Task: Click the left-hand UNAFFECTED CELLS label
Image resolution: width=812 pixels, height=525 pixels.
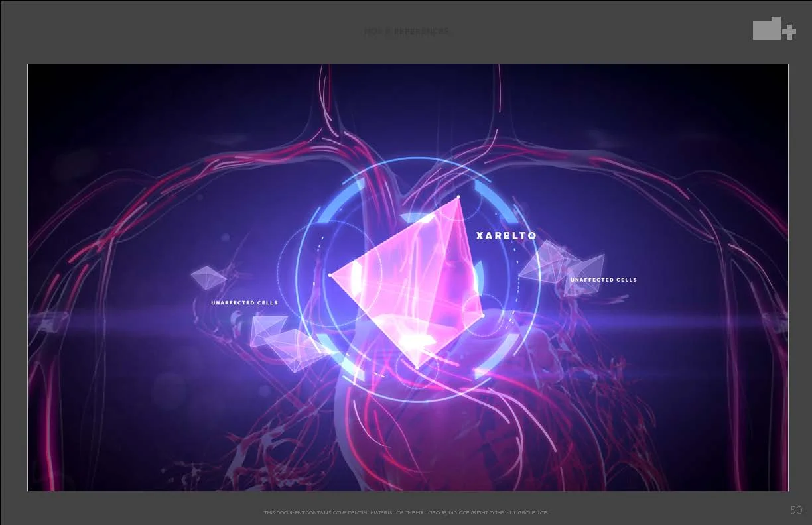Action: point(244,302)
